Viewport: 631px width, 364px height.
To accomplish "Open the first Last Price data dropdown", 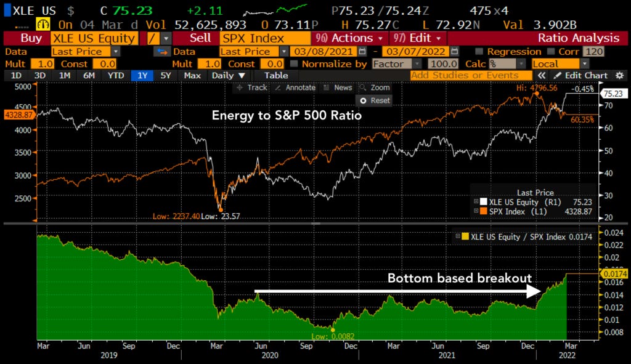I will point(115,52).
